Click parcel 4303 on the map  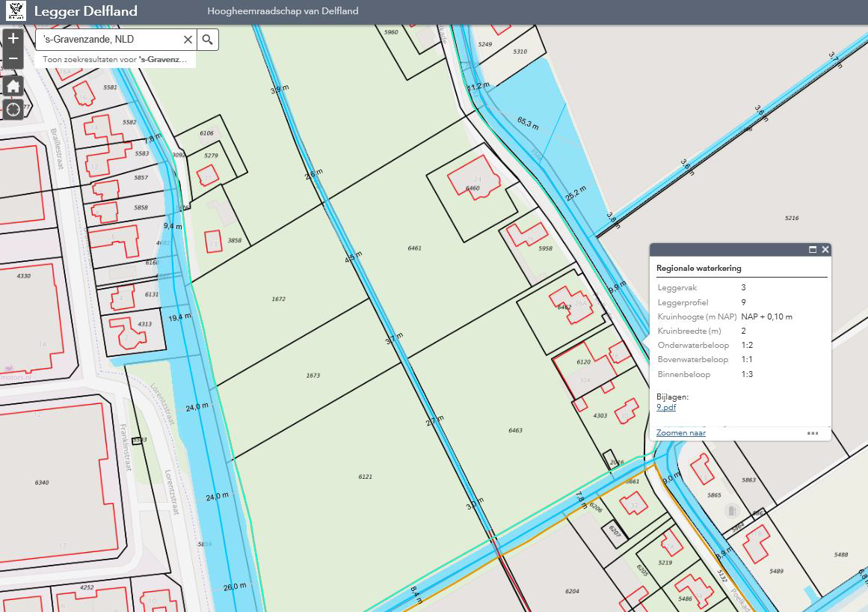pyautogui.click(x=600, y=415)
